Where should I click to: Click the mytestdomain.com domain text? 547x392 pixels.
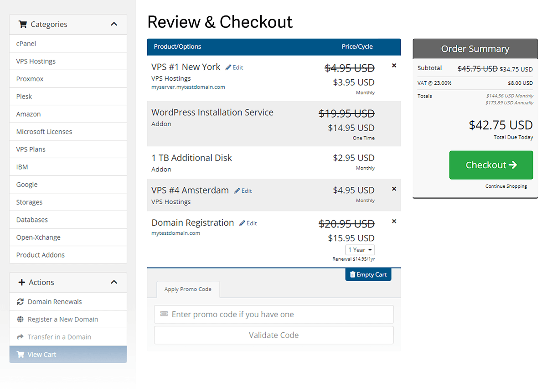coord(175,233)
